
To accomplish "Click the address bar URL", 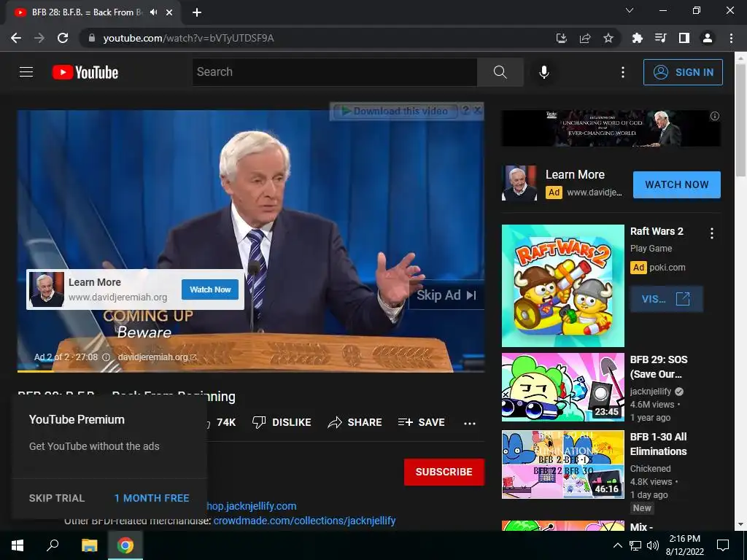I will click(189, 38).
